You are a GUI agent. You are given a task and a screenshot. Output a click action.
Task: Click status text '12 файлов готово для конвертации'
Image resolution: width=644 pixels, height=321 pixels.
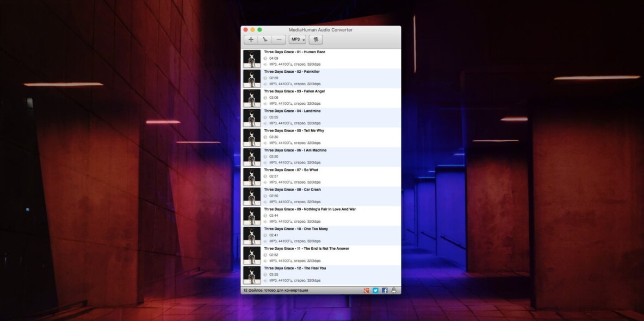pyautogui.click(x=276, y=290)
